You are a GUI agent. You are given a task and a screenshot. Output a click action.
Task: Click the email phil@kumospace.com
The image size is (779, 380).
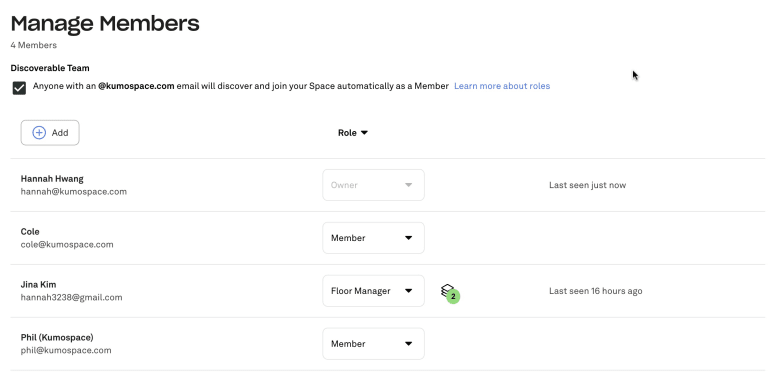point(66,350)
